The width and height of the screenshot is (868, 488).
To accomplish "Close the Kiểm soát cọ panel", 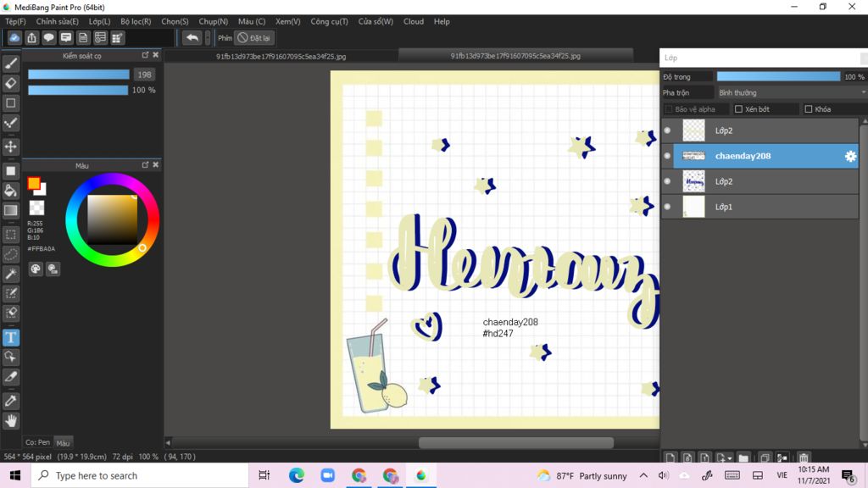I will tap(156, 55).
